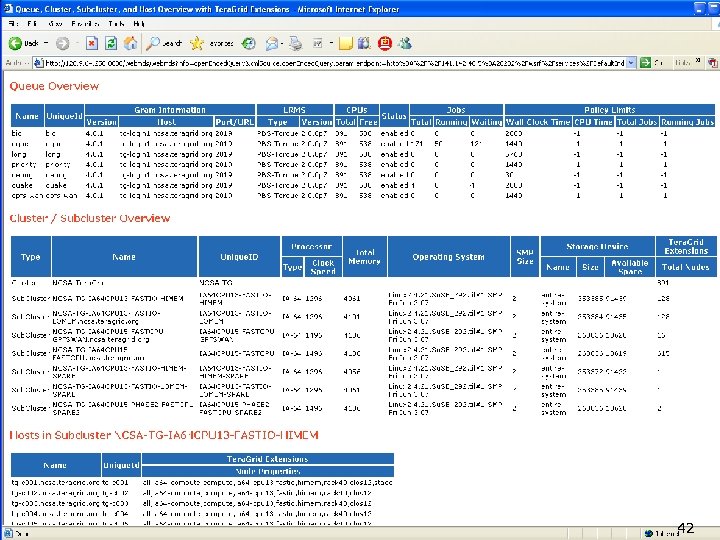Click the Gram Information column header
The width and height of the screenshot is (720, 540).
(170, 110)
